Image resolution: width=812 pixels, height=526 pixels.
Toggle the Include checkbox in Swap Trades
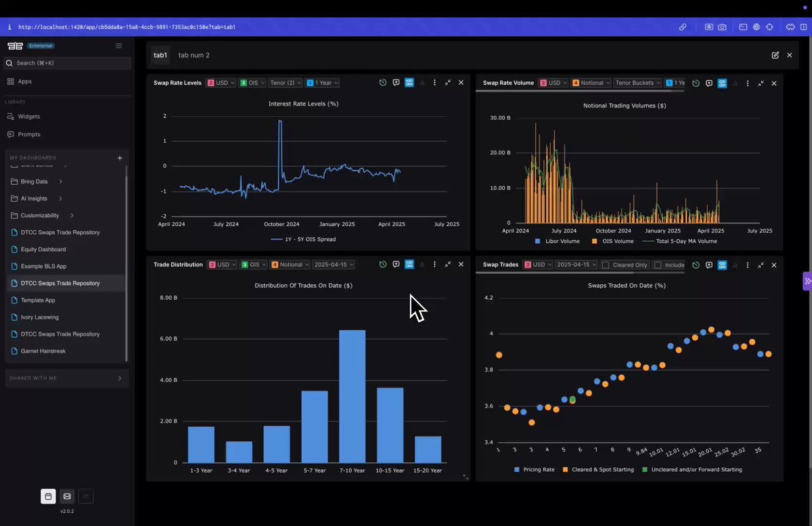coord(658,265)
